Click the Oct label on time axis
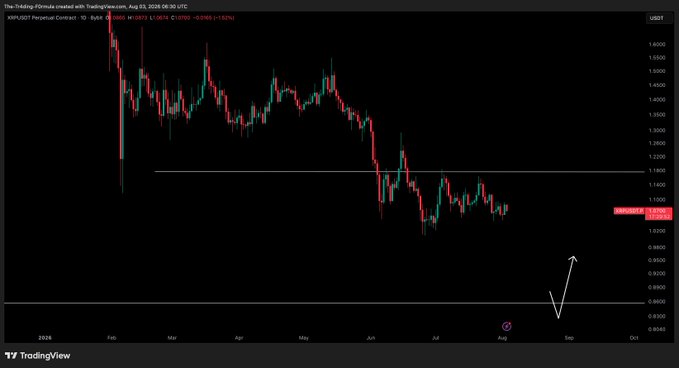 coord(634,338)
